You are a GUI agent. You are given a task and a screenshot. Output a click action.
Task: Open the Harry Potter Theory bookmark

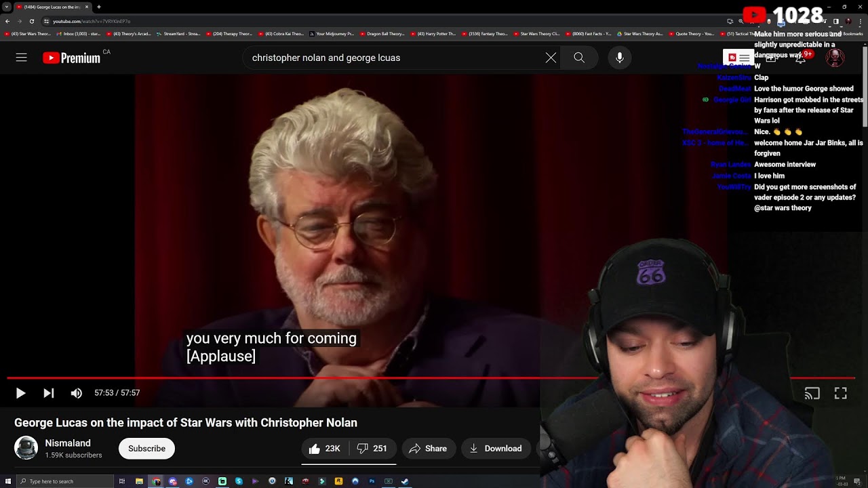pyautogui.click(x=433, y=34)
